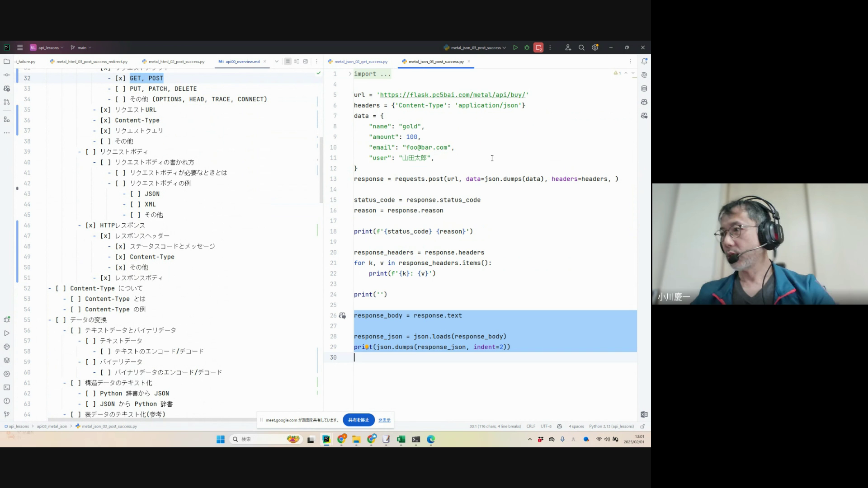Open the Terminal tool window in left sidebar
The width and height of the screenshot is (868, 488).
point(7,387)
